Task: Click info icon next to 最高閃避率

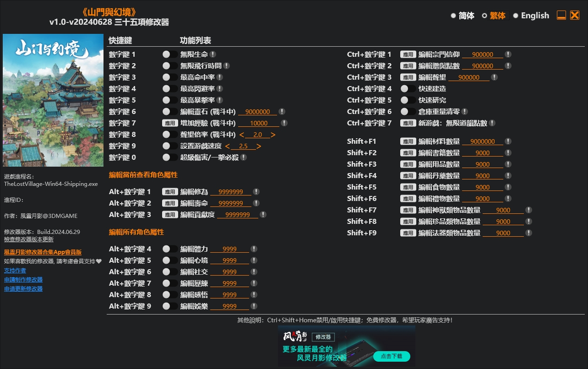Action: [220, 89]
